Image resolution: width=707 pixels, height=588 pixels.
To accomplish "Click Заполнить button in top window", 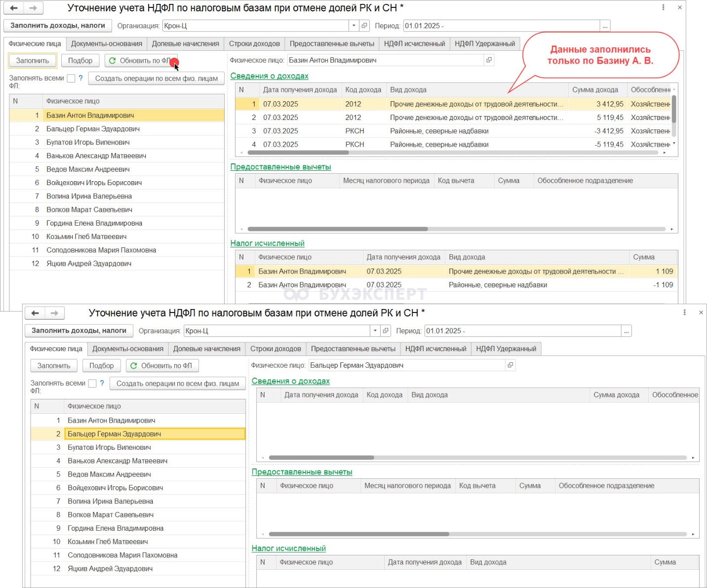I will tap(33, 60).
